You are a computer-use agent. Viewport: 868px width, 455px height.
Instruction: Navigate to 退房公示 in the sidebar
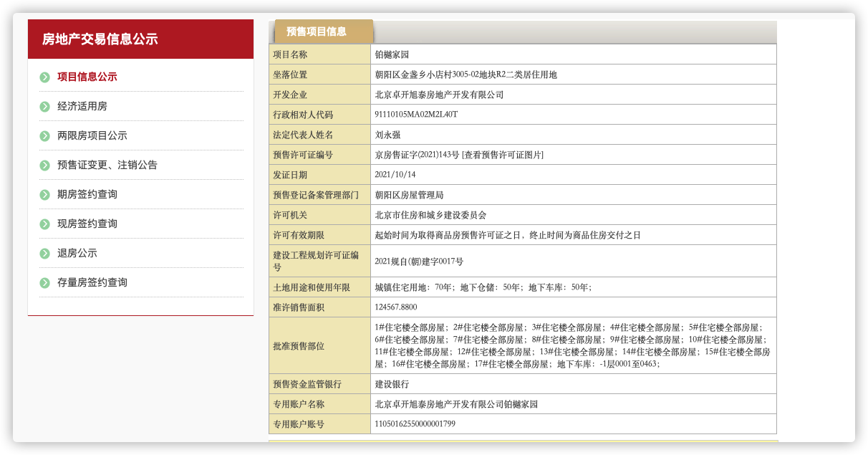[77, 254]
